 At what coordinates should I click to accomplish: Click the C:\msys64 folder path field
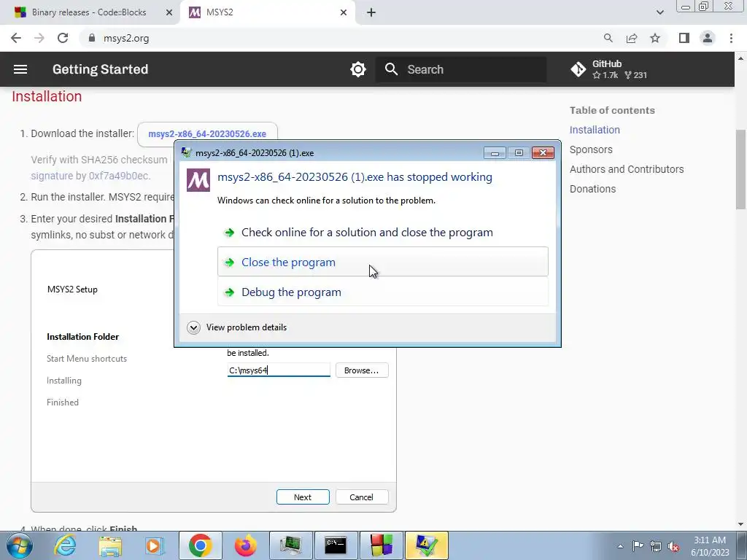279,370
